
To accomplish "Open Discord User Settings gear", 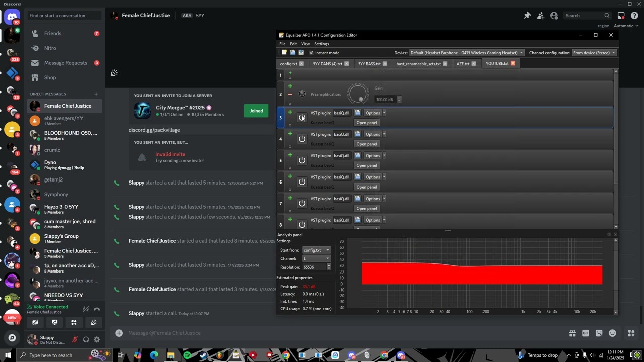I will point(97,340).
